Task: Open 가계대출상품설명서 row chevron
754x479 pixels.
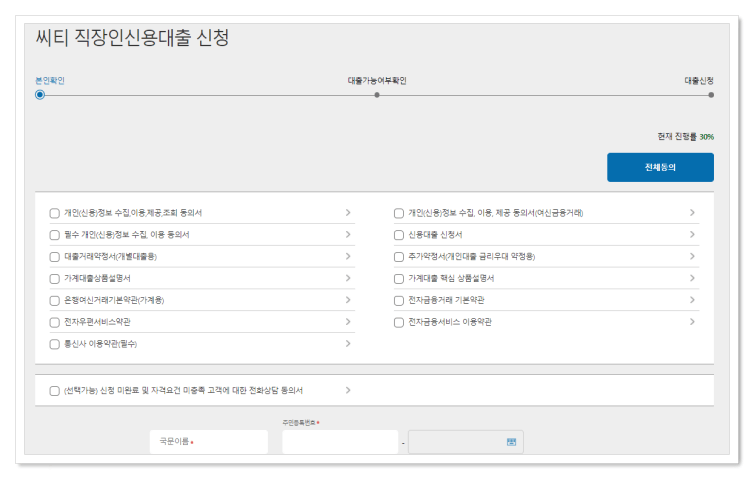Action: coord(348,278)
